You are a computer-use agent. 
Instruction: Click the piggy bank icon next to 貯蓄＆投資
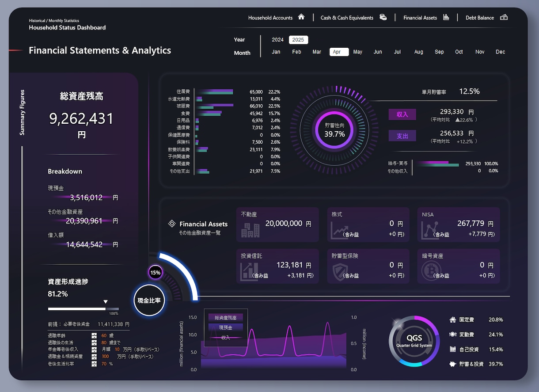pos(452,364)
